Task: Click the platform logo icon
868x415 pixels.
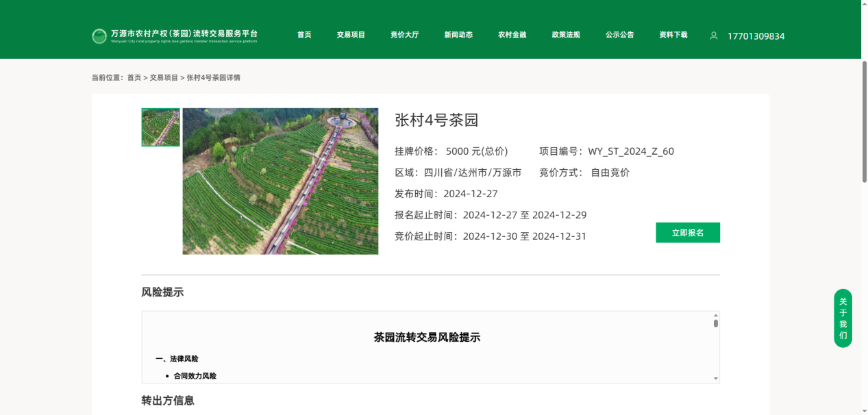Action: pos(99,36)
